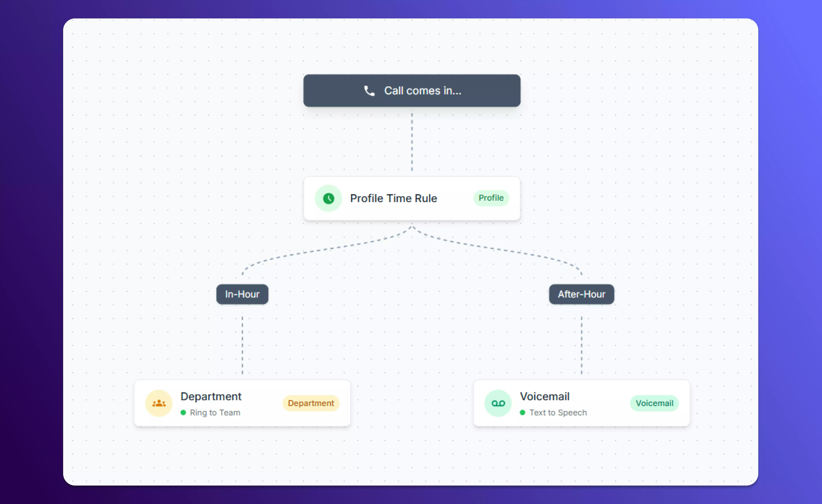Click the green Voicemail badge

click(654, 403)
